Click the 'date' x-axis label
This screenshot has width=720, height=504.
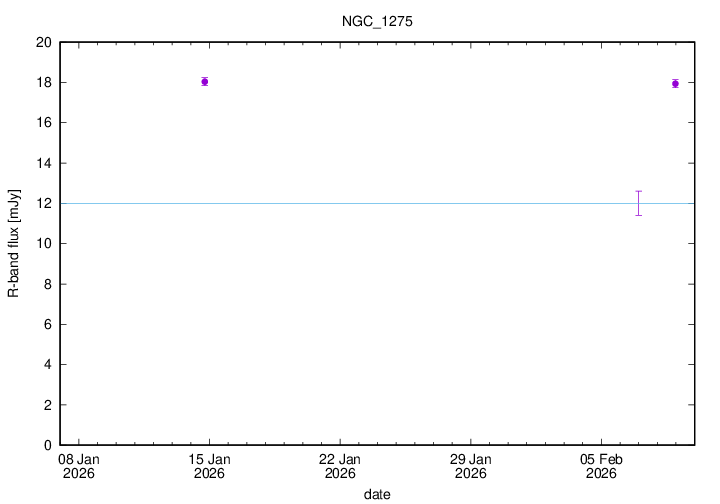click(x=377, y=494)
